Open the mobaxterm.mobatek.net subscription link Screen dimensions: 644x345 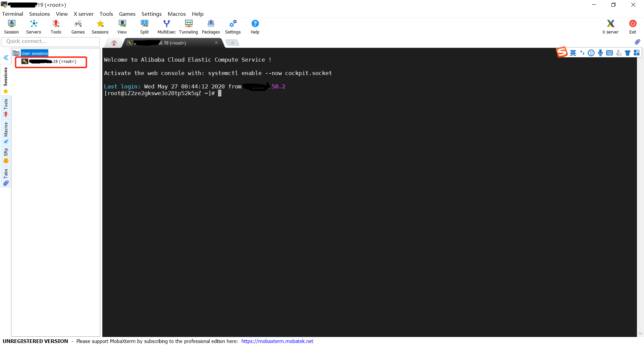point(277,341)
